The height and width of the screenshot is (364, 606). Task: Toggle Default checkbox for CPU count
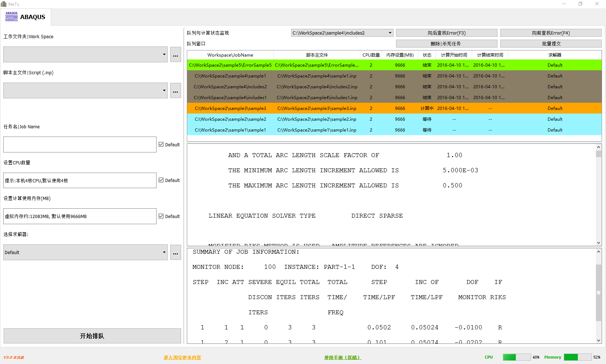pos(161,180)
